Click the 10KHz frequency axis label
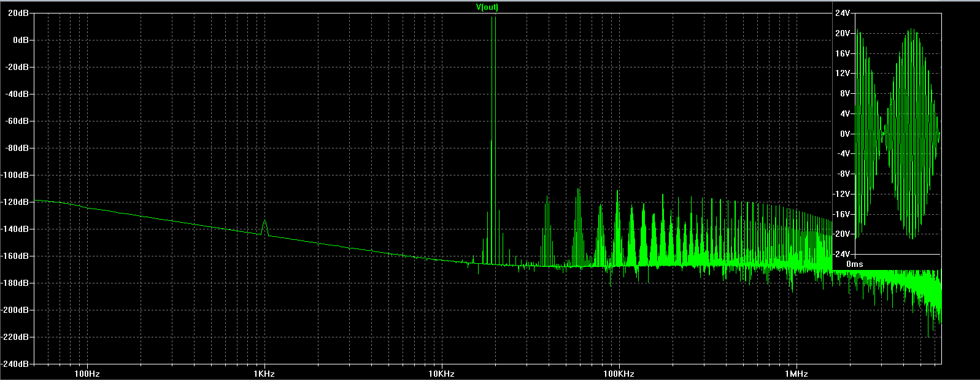This screenshot has height=381, width=980. click(x=441, y=374)
